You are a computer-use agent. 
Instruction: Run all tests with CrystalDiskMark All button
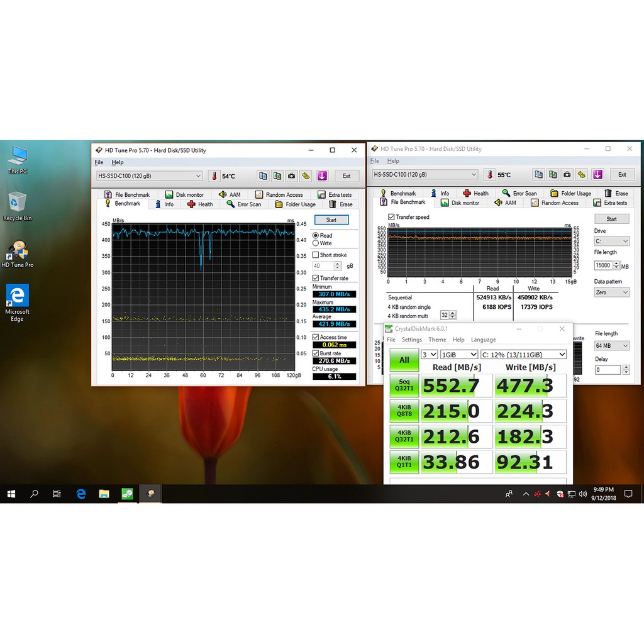point(404,360)
